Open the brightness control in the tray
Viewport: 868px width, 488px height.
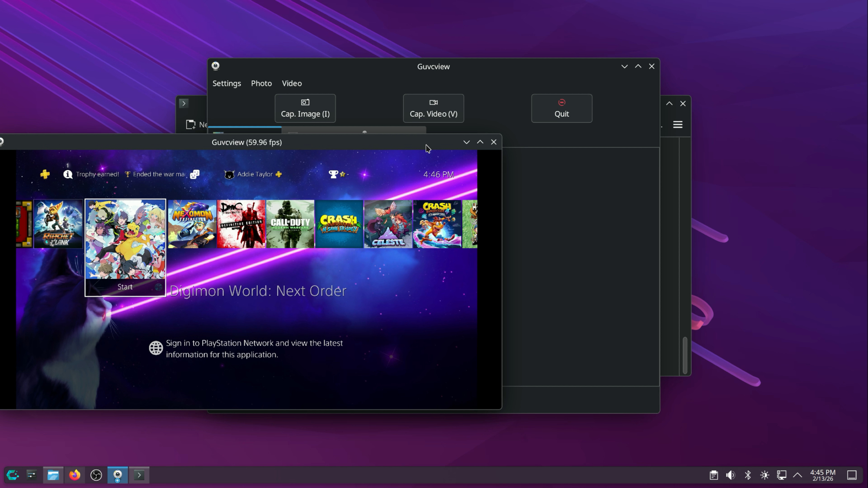point(764,475)
